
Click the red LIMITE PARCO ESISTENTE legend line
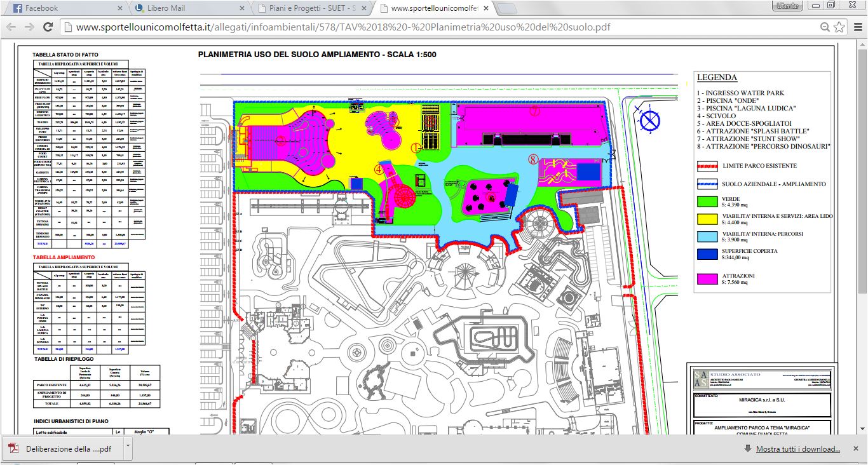click(706, 167)
